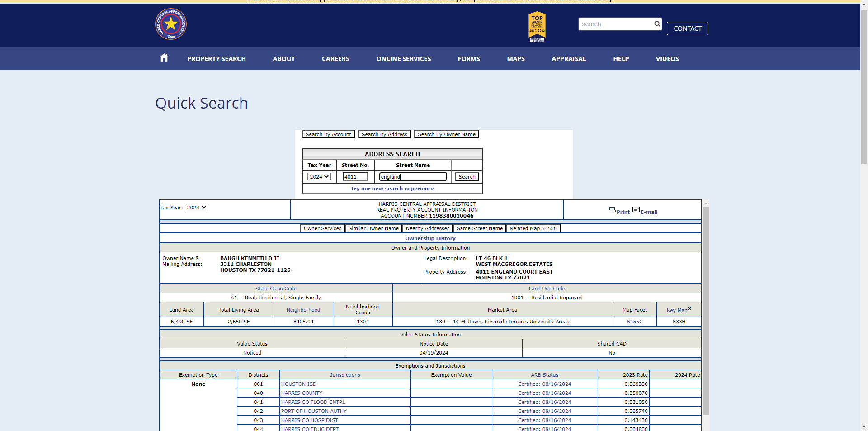Image resolution: width=868 pixels, height=431 pixels.
Task: Click the account number 1198380010046
Action: point(451,216)
